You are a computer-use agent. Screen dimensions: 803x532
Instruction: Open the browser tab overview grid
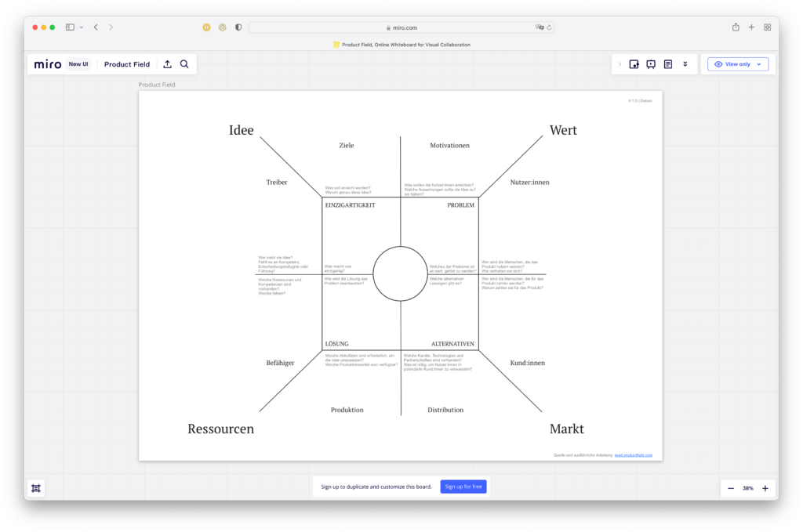767,26
